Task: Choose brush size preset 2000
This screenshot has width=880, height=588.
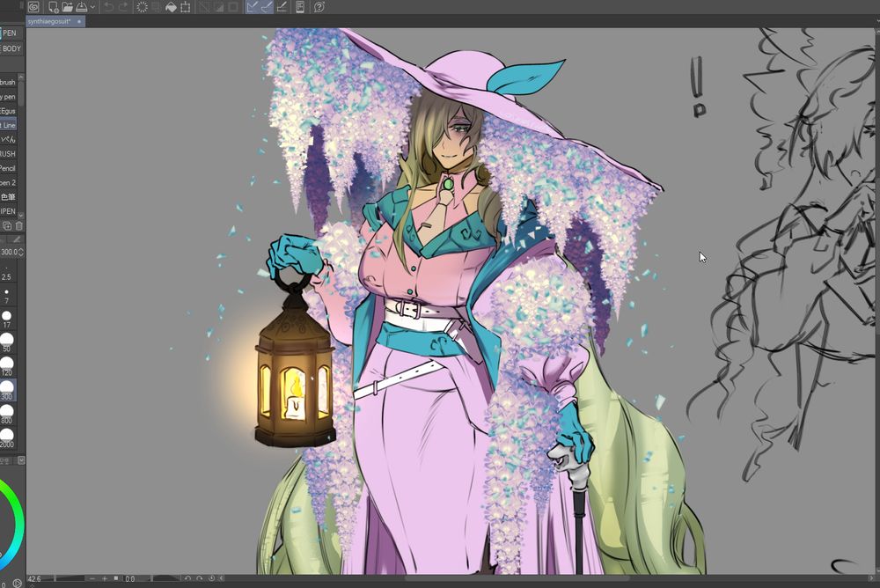Action: point(7,438)
